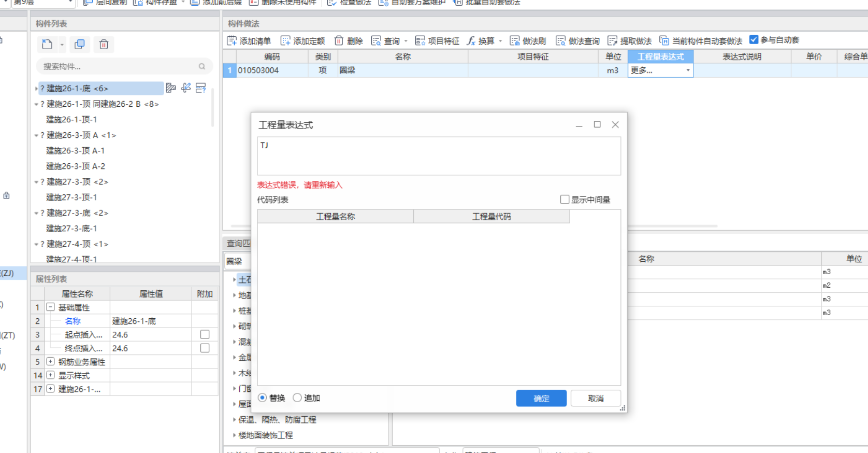Click the query icon beside 建施26-1-底
The image size is (868, 453).
[x=201, y=88]
